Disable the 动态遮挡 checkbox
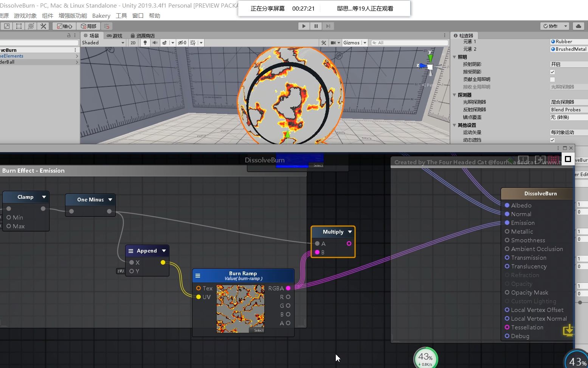 tap(552, 140)
